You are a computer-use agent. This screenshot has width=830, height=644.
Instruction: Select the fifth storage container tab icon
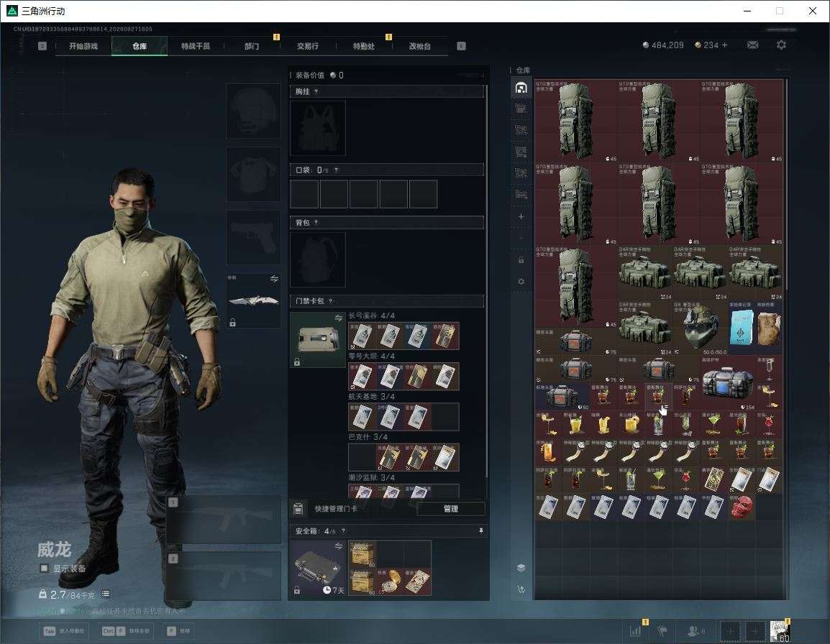[x=521, y=173]
